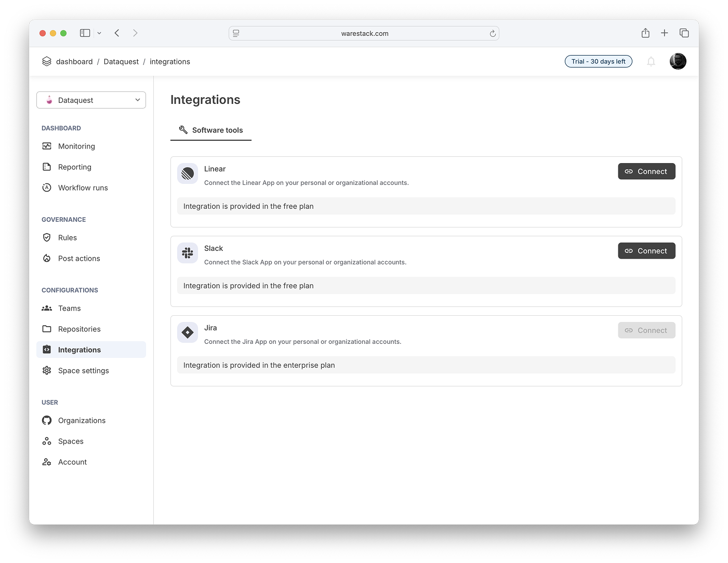Show the tab overview icon

point(684,33)
